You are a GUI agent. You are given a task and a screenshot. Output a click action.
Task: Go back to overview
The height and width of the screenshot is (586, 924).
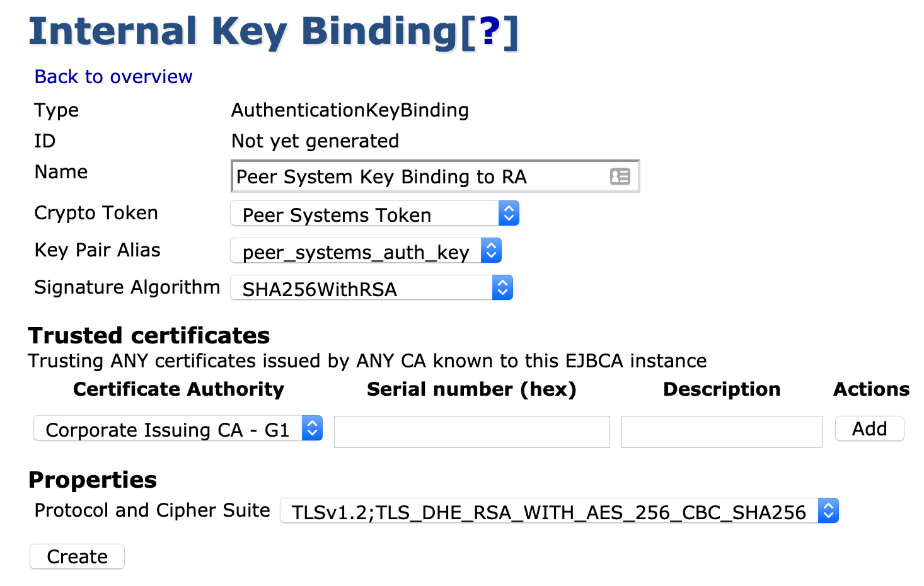[x=113, y=77]
